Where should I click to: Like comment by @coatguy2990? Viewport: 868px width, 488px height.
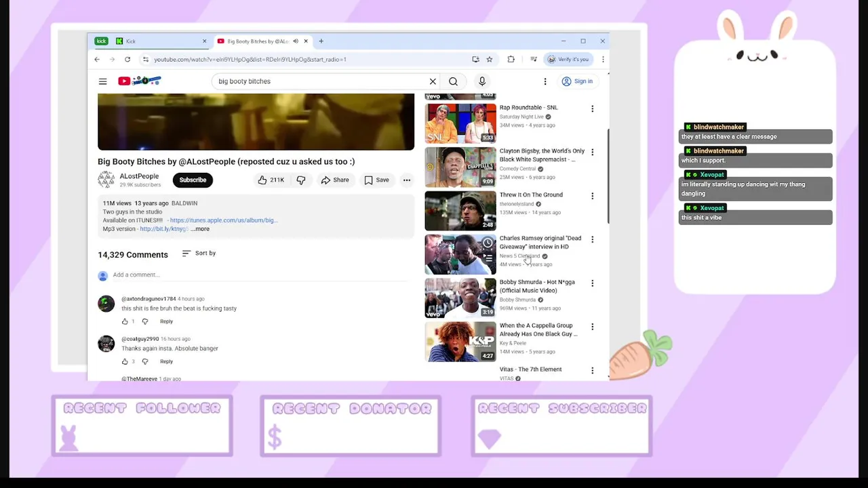coord(125,361)
